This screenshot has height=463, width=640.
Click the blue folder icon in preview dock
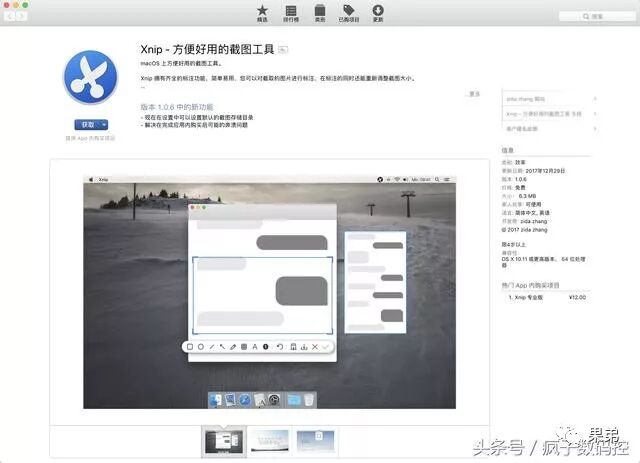point(294,400)
